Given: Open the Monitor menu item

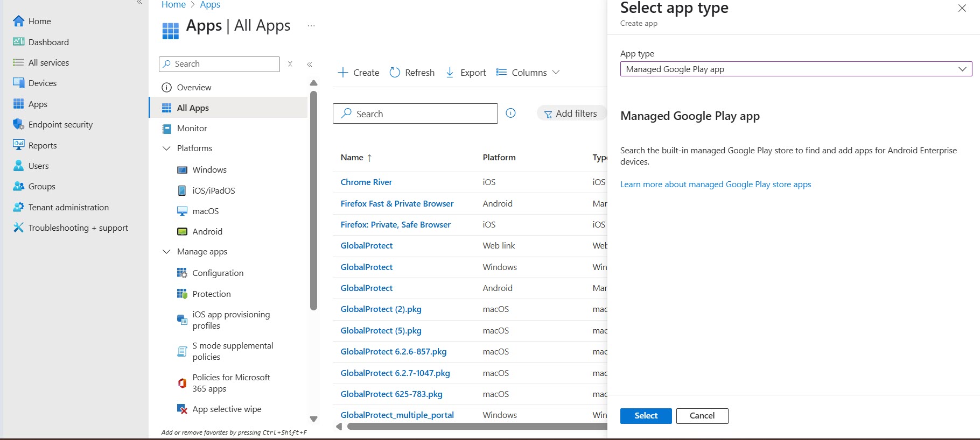Looking at the screenshot, I should tap(192, 129).
